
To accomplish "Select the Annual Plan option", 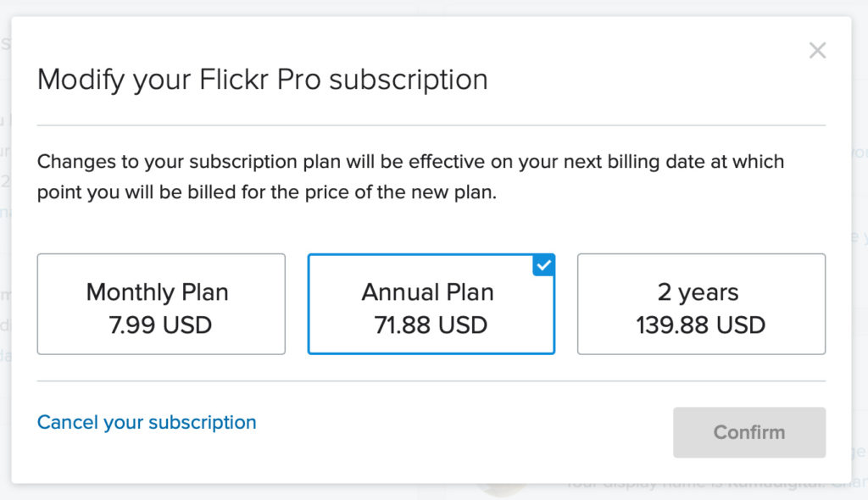I will click(431, 303).
